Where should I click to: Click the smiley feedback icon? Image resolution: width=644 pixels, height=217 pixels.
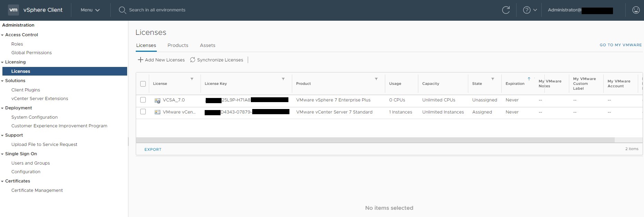coord(636,10)
